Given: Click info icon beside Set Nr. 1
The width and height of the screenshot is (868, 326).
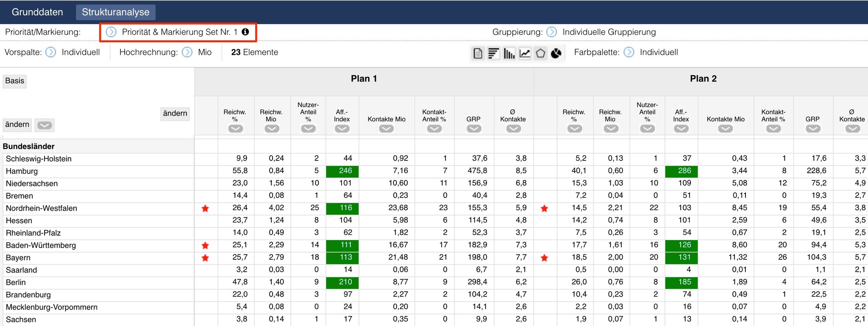Looking at the screenshot, I should (x=245, y=32).
